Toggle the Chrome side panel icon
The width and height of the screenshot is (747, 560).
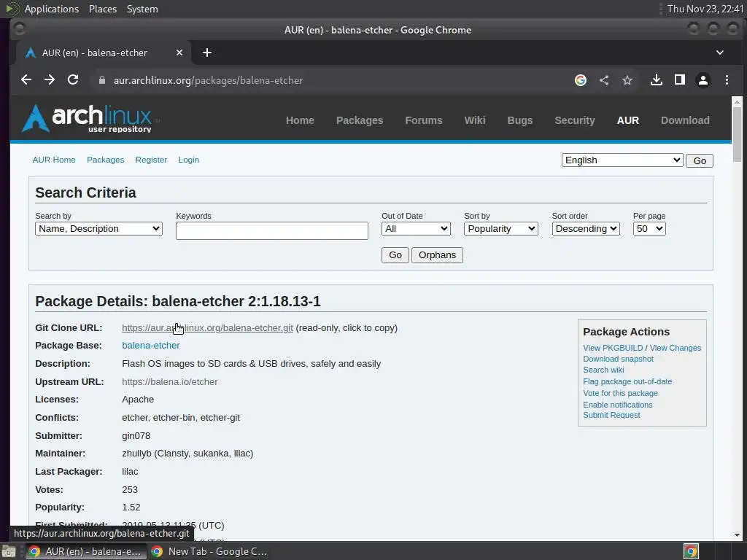click(x=680, y=80)
